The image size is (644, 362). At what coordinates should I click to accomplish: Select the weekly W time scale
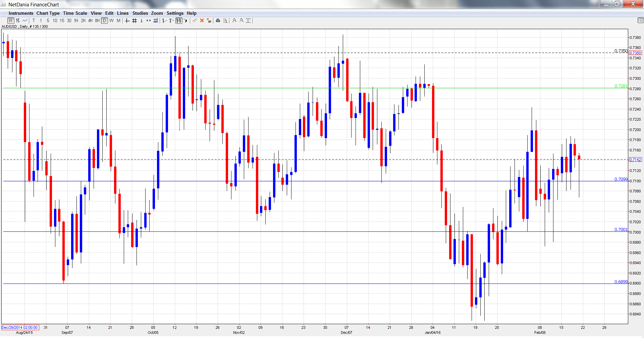111,21
